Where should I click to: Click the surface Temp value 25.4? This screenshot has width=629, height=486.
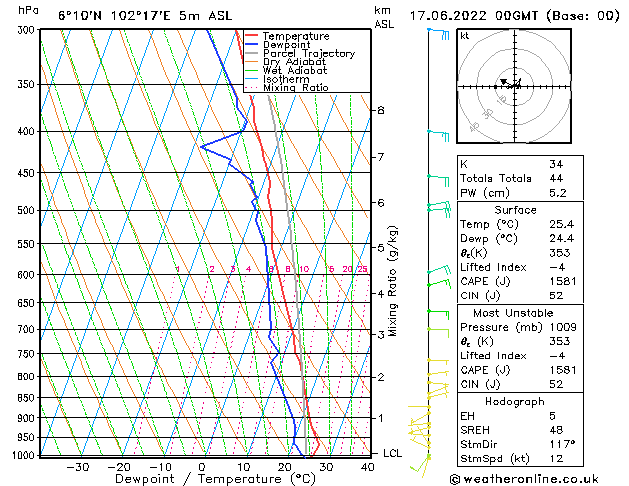click(562, 224)
